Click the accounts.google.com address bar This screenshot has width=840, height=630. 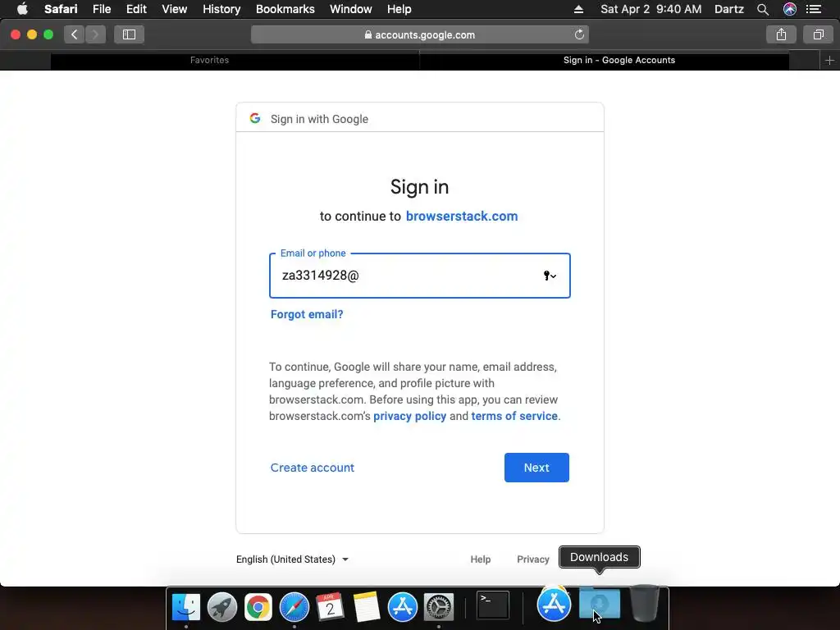click(420, 34)
